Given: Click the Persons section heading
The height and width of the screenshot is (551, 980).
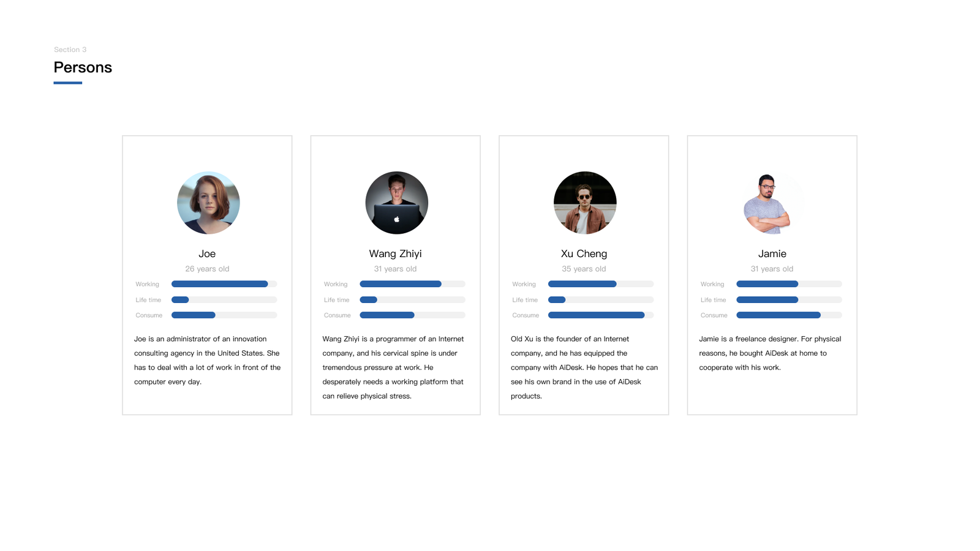Looking at the screenshot, I should click(83, 67).
